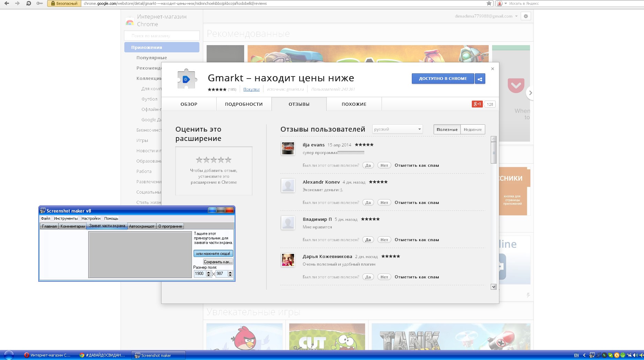This screenshot has width=644, height=360.
Task: Switch to the ПОДРОБНОСТИ tab
Action: 244,104
